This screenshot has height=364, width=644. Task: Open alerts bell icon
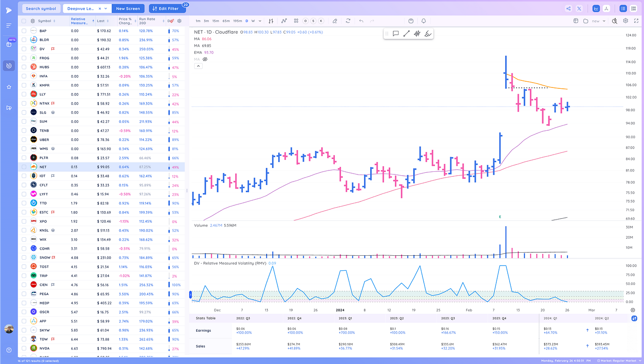tap(424, 21)
